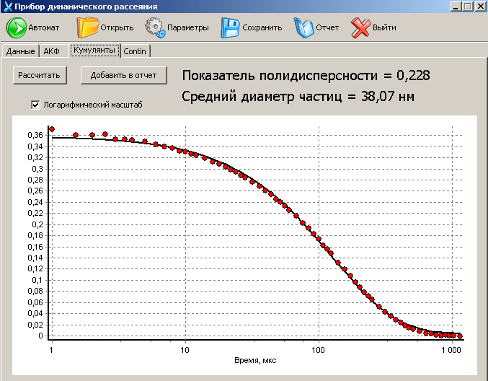Click the 1 000 x-axis label
This screenshot has height=381, width=488.
pos(451,350)
